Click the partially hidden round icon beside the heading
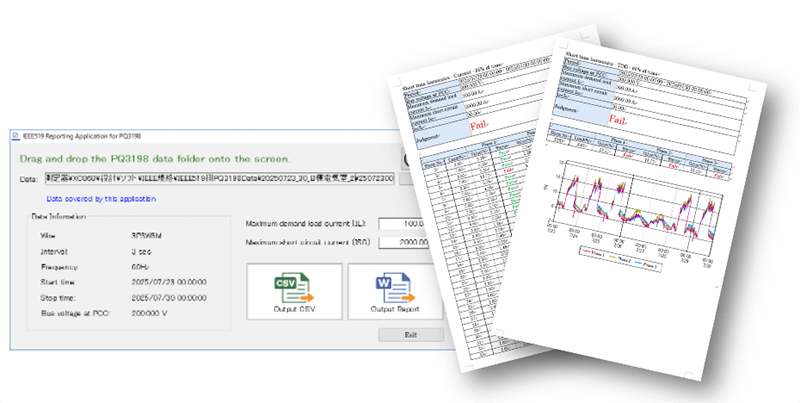This screenshot has width=800, height=403. [410, 160]
